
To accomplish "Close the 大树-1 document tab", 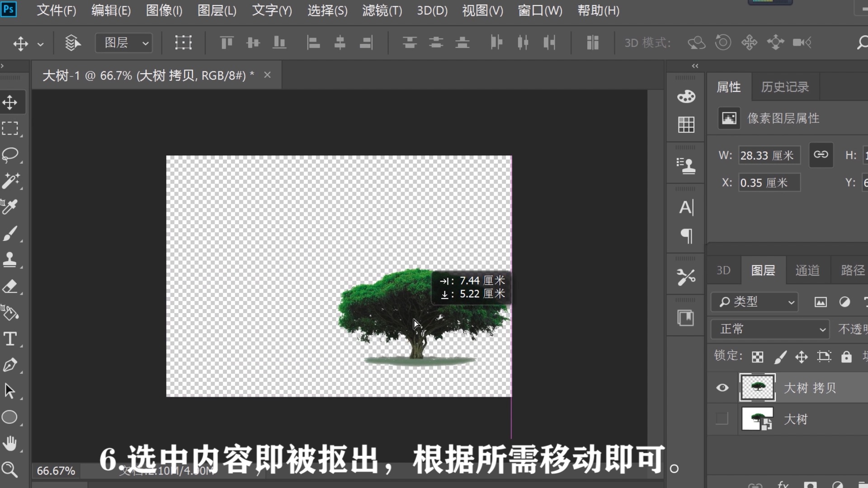I will point(267,75).
